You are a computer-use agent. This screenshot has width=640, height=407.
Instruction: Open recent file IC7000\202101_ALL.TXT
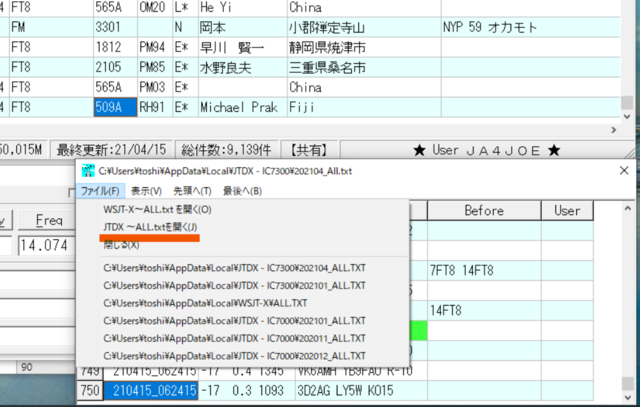tap(234, 320)
